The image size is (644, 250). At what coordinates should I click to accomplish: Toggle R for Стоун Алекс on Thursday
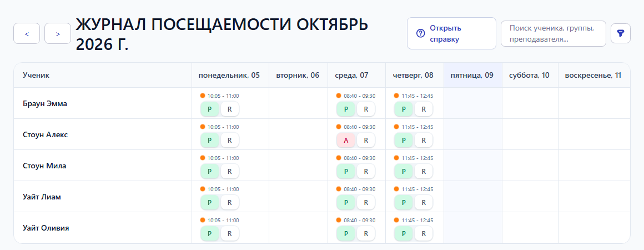pyautogui.click(x=424, y=140)
